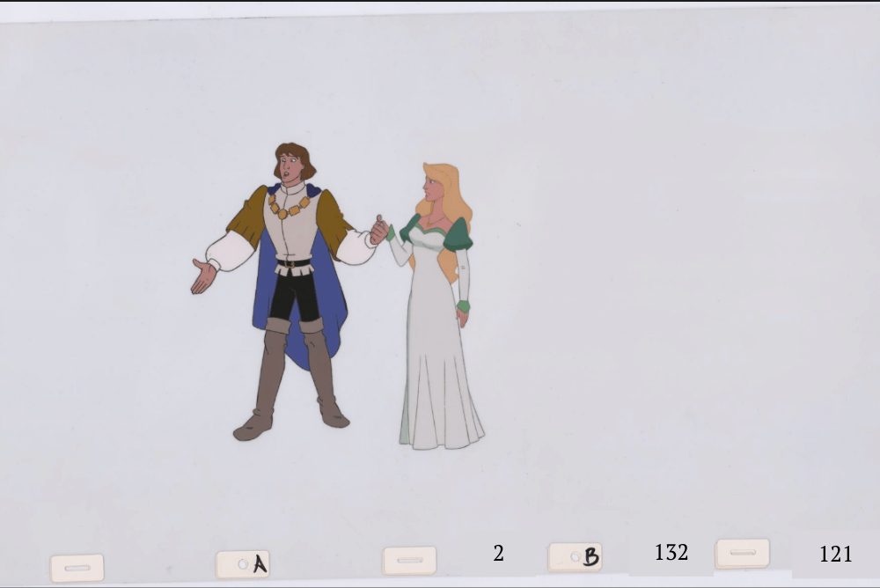Select the peg tab marked A

point(243,564)
